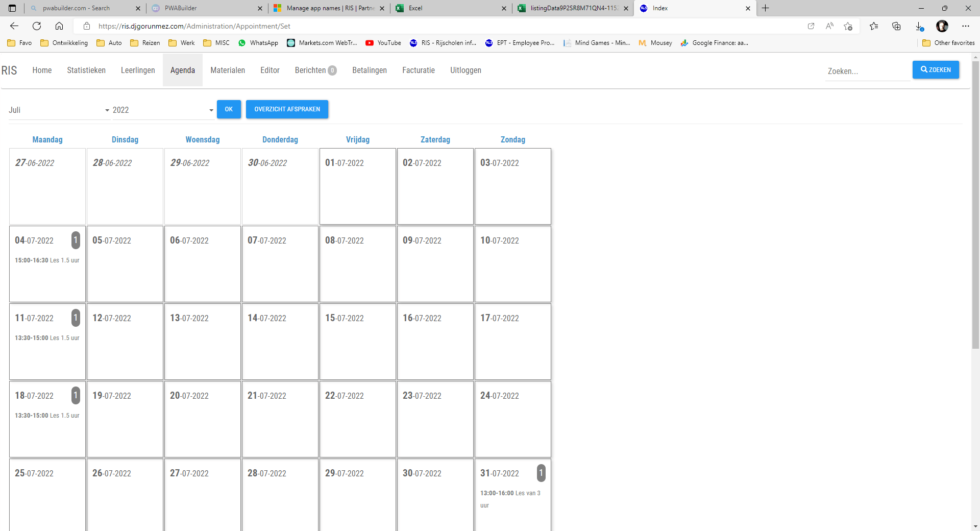
Task: Open a new browser tab
Action: 765,8
